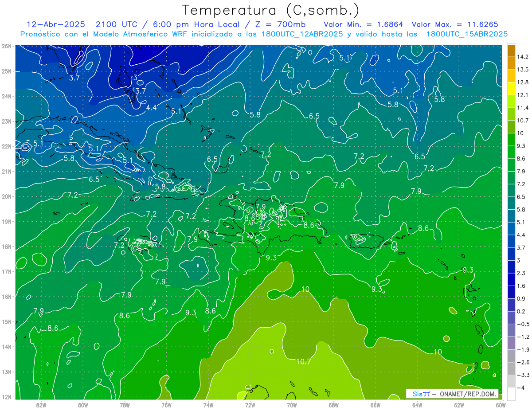Click colorbar value "2.3"
This screenshot has height=411, width=532.
click(521, 273)
